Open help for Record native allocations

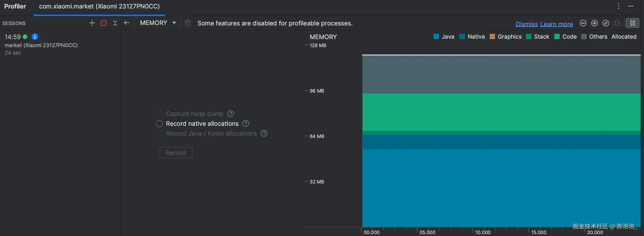point(245,124)
